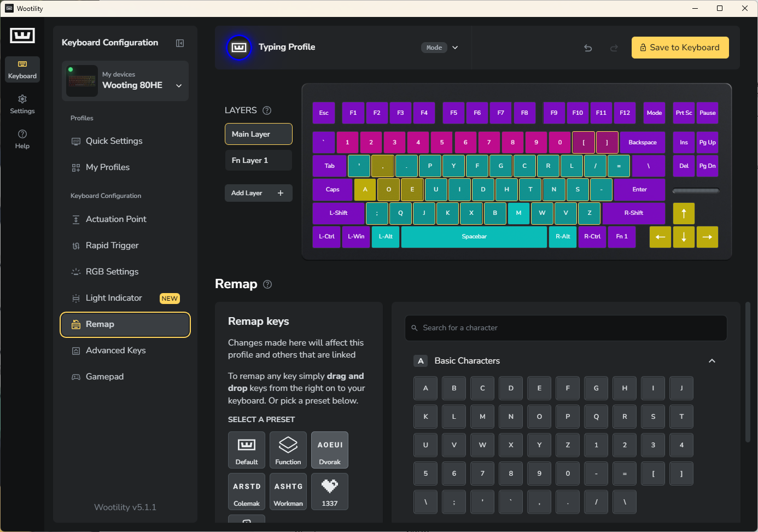Open Gamepad configuration
Image resolution: width=758 pixels, height=532 pixels.
tap(125, 377)
